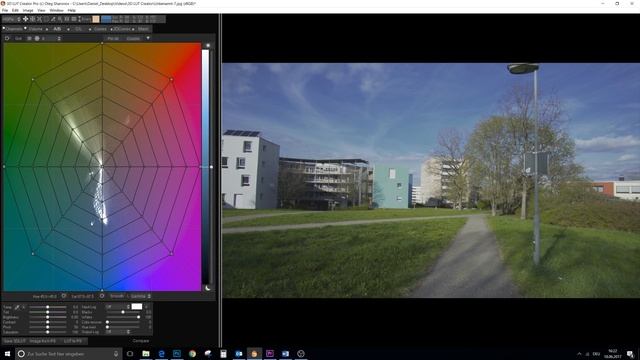
Task: Open the Help menu
Action: tap(71, 10)
